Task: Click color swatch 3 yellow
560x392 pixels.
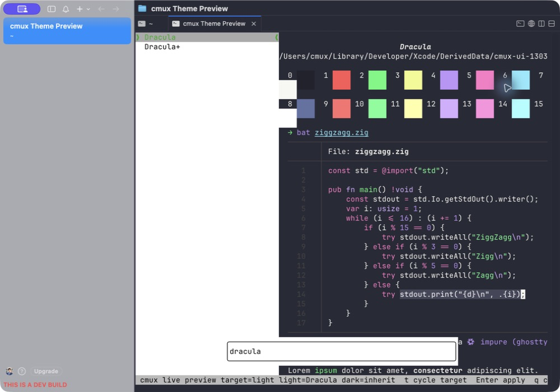Action: [x=413, y=80]
